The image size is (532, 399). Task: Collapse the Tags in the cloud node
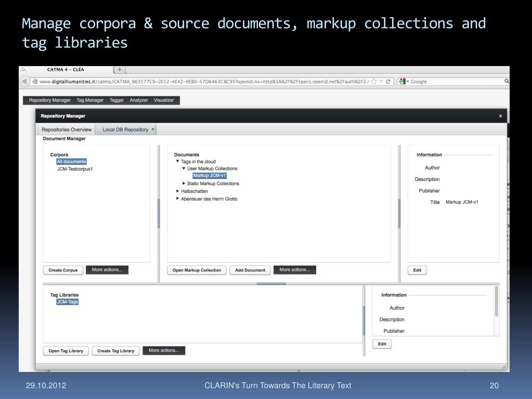click(177, 161)
